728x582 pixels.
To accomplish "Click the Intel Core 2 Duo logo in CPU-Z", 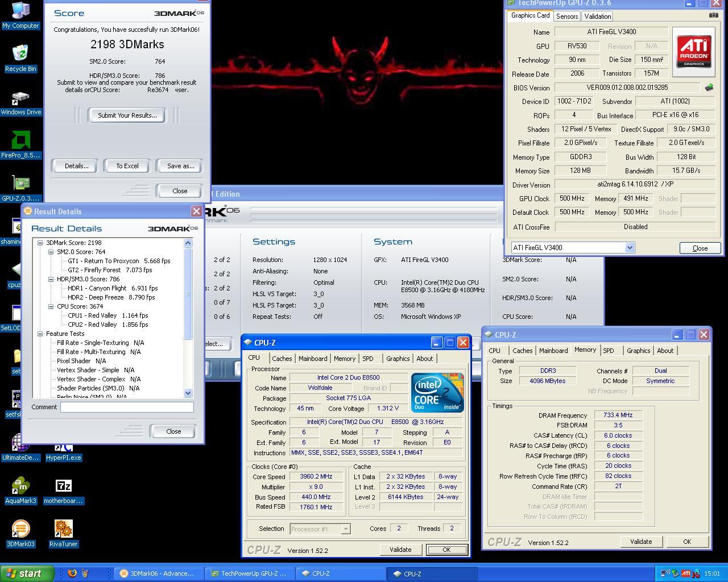I will [437, 392].
